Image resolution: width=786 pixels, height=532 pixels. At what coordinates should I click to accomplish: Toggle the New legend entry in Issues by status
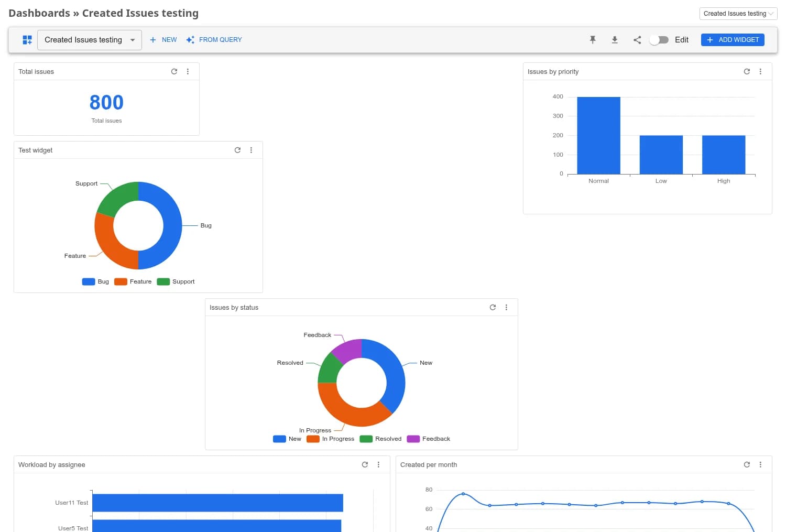pyautogui.click(x=287, y=439)
